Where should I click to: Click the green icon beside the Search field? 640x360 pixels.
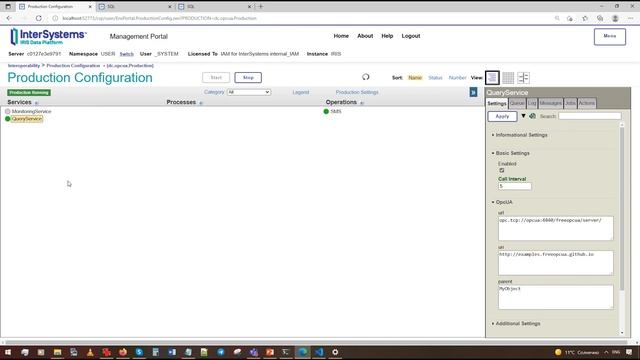coord(533,116)
